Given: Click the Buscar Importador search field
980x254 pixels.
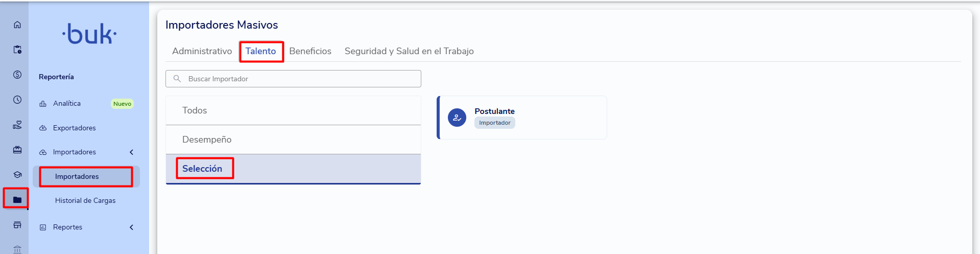Looking at the screenshot, I should coord(293,79).
